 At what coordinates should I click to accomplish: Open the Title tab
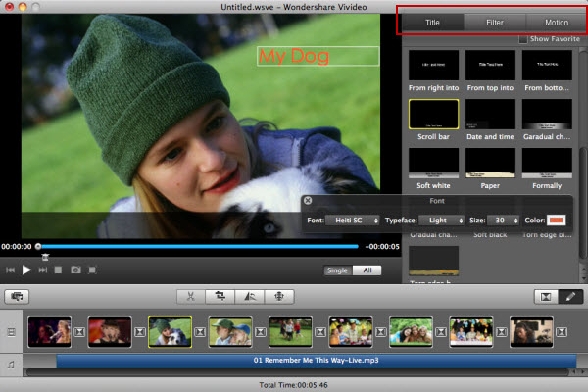tap(432, 23)
